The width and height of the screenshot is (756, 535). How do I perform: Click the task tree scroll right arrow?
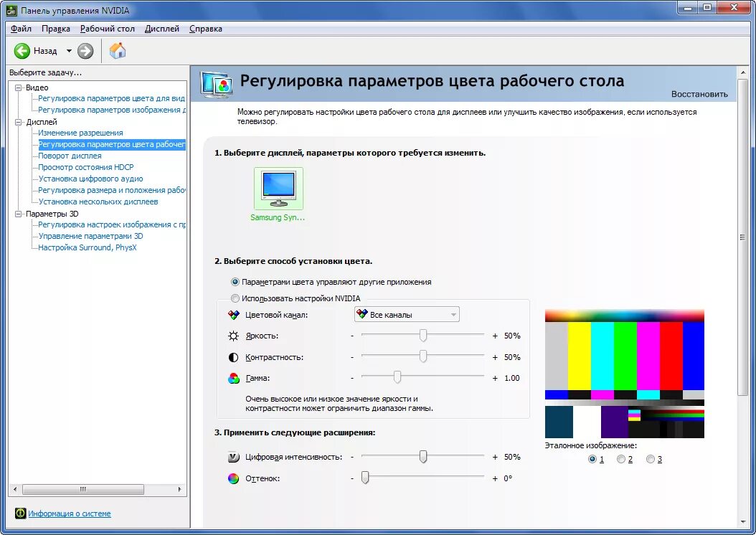[180, 489]
